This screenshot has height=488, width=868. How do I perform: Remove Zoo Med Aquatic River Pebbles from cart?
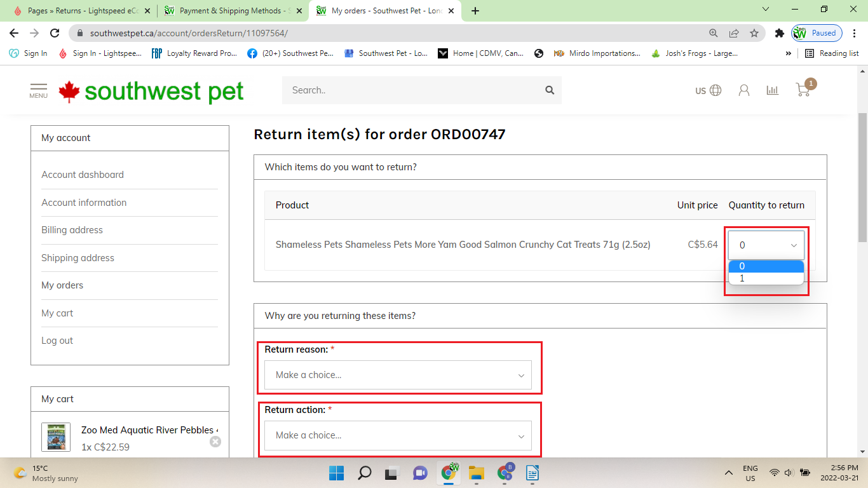pyautogui.click(x=215, y=442)
